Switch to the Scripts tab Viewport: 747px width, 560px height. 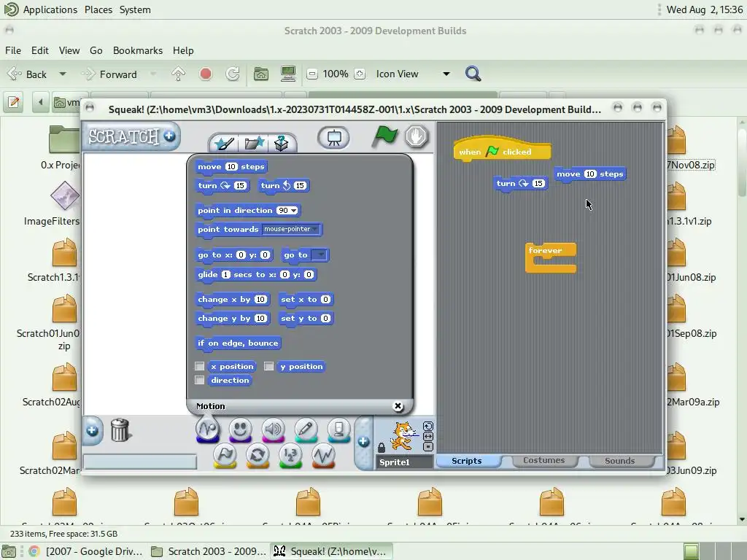pyautogui.click(x=467, y=461)
